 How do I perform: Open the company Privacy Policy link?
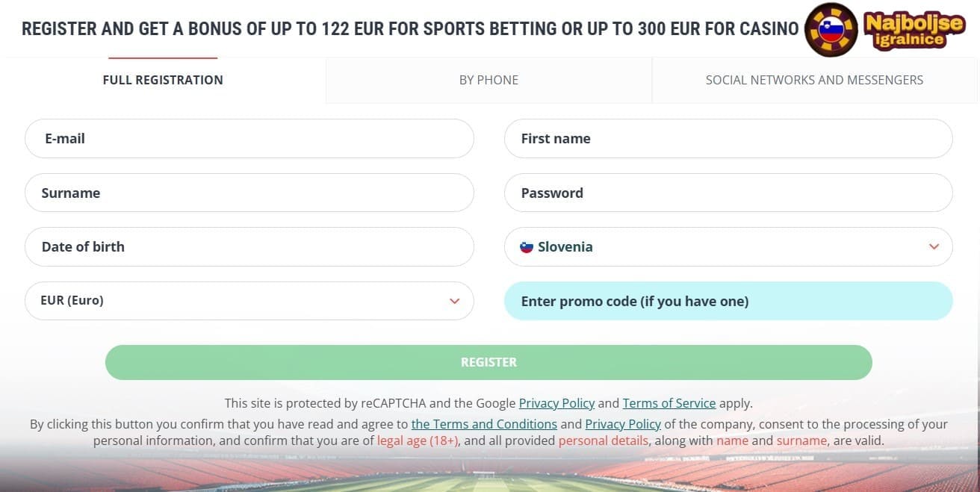click(623, 424)
